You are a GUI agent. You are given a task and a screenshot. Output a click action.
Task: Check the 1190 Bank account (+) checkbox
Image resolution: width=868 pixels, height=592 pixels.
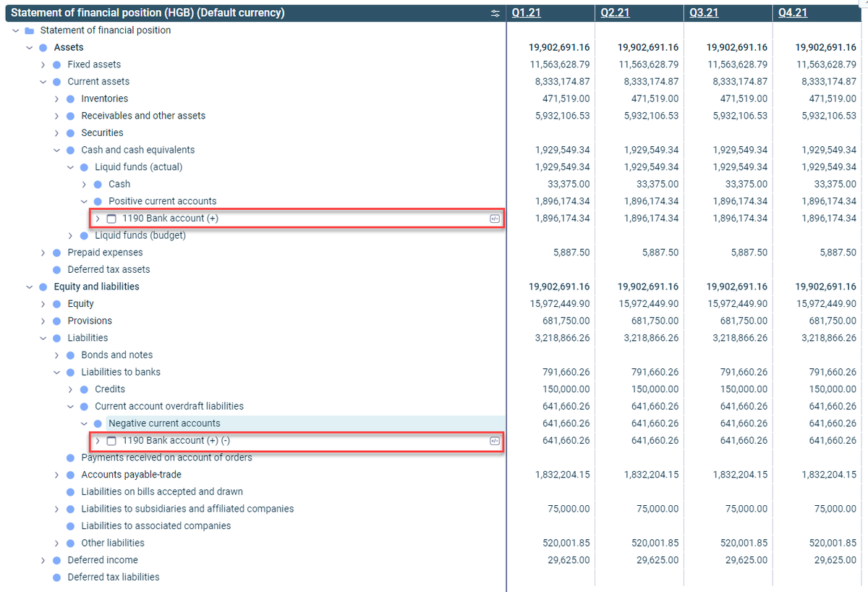111,218
